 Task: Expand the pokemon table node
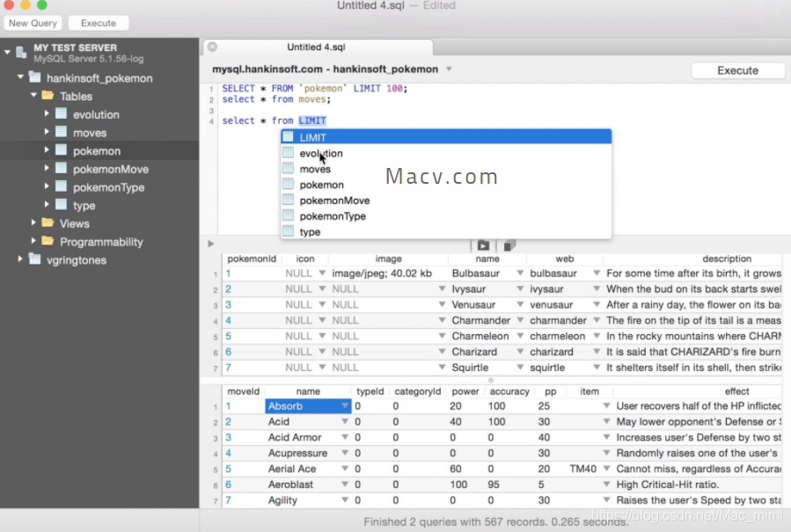47,150
